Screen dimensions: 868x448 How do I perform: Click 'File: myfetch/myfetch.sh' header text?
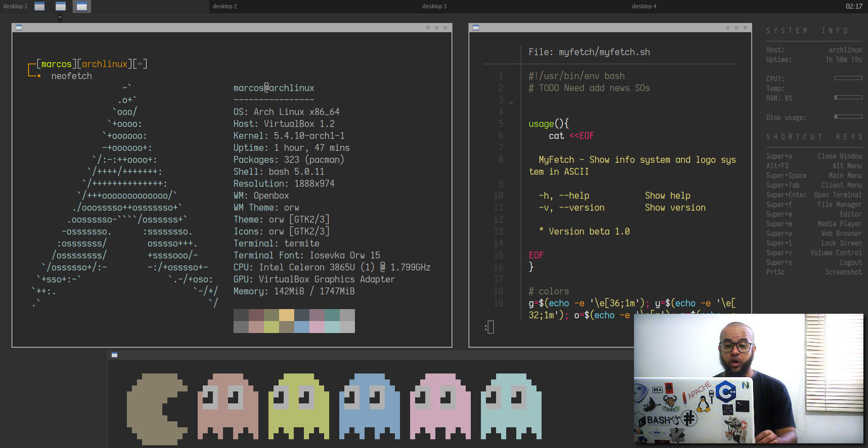589,52
